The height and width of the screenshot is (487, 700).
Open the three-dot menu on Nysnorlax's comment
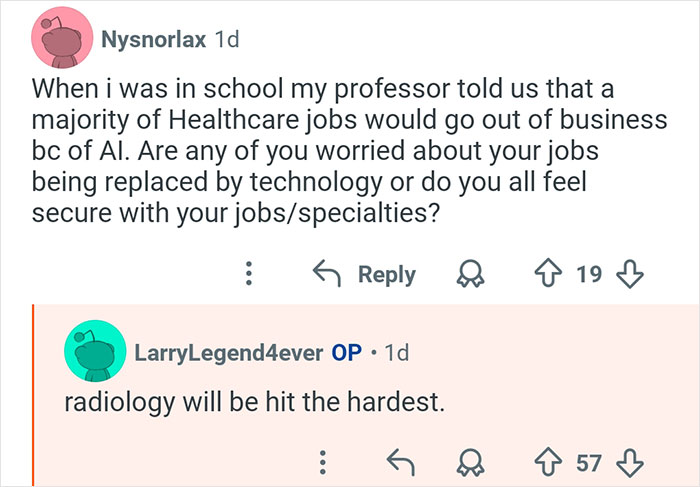pyautogui.click(x=250, y=274)
